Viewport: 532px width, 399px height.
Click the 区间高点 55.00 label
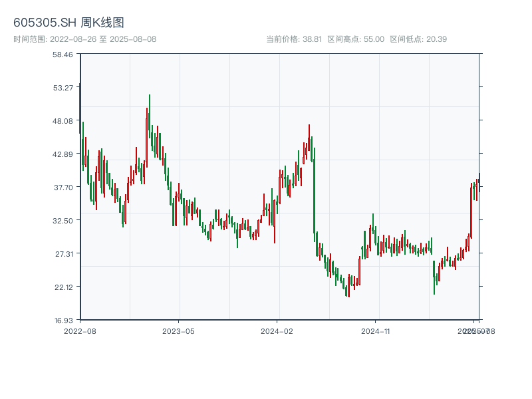pos(356,39)
